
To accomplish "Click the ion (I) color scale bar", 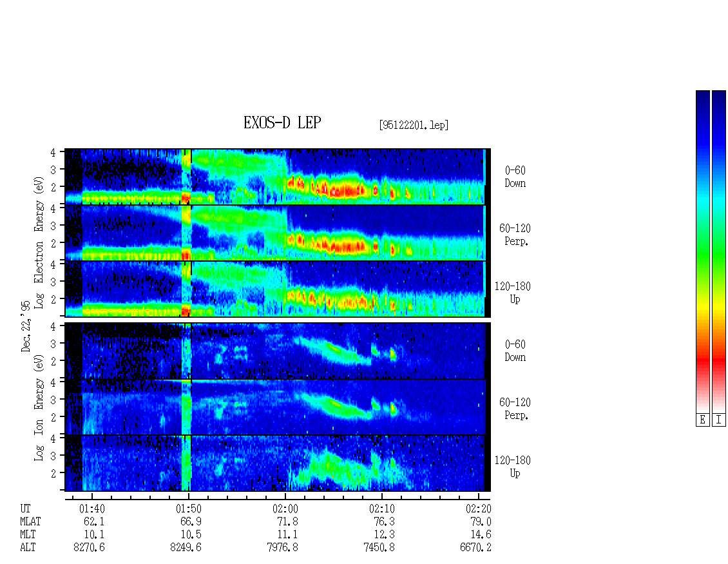I will 719,251.
